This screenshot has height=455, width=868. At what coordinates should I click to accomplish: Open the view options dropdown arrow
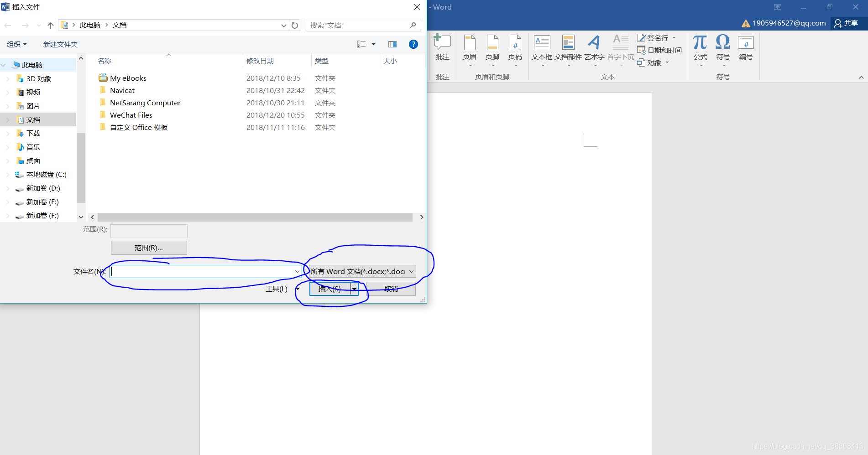pos(373,44)
